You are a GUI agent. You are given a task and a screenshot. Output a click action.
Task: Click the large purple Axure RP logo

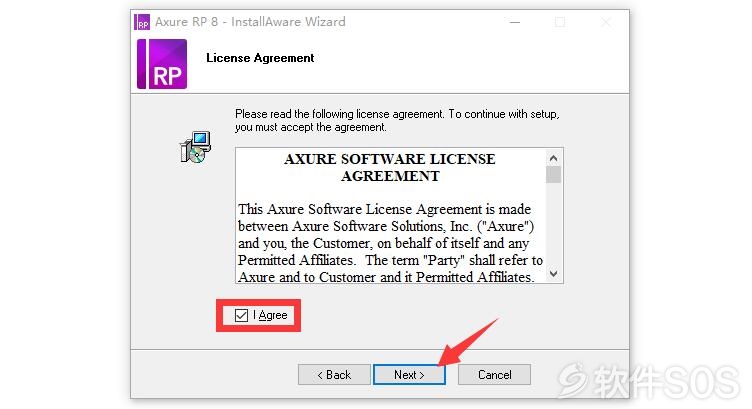click(162, 64)
